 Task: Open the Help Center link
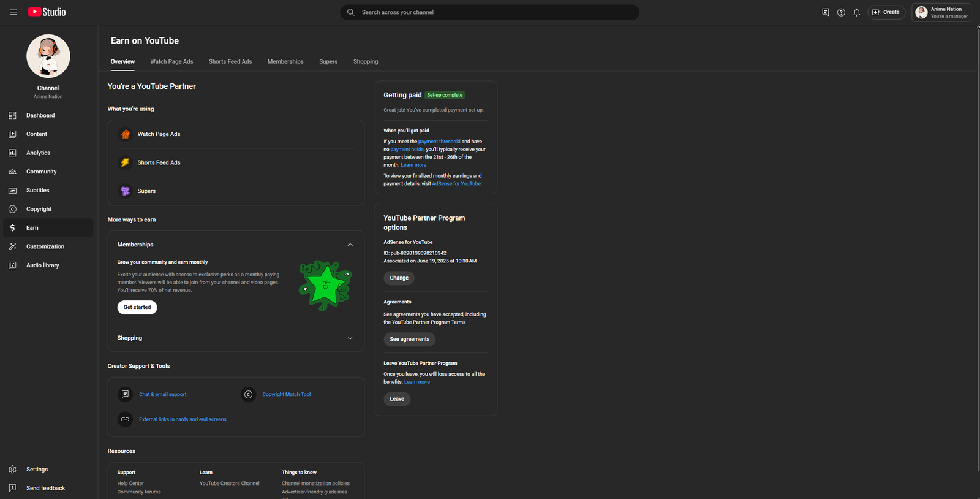click(x=130, y=484)
